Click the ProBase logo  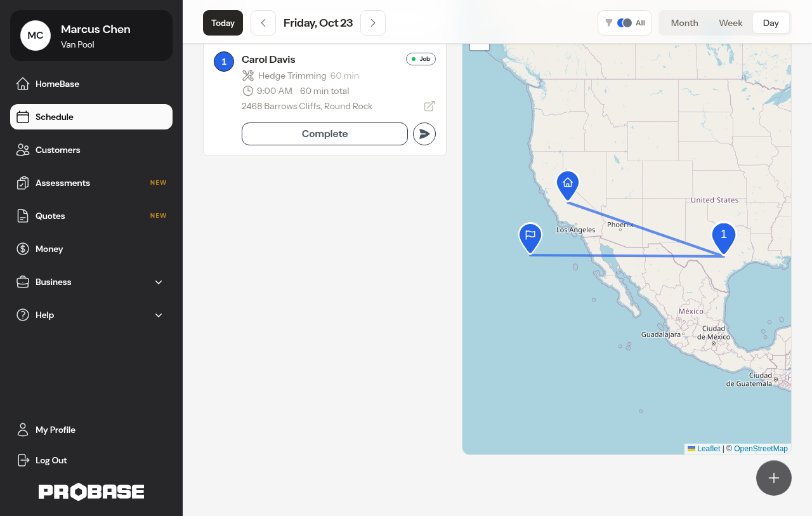pos(91,492)
